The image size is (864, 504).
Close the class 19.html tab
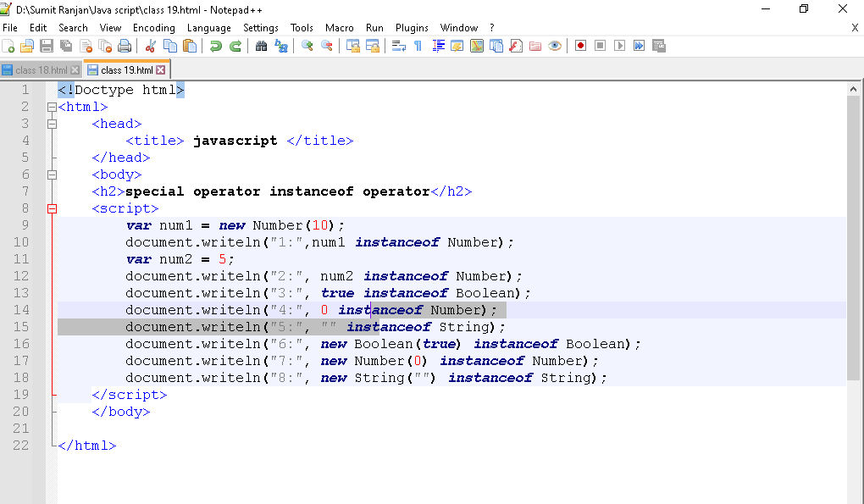(161, 70)
